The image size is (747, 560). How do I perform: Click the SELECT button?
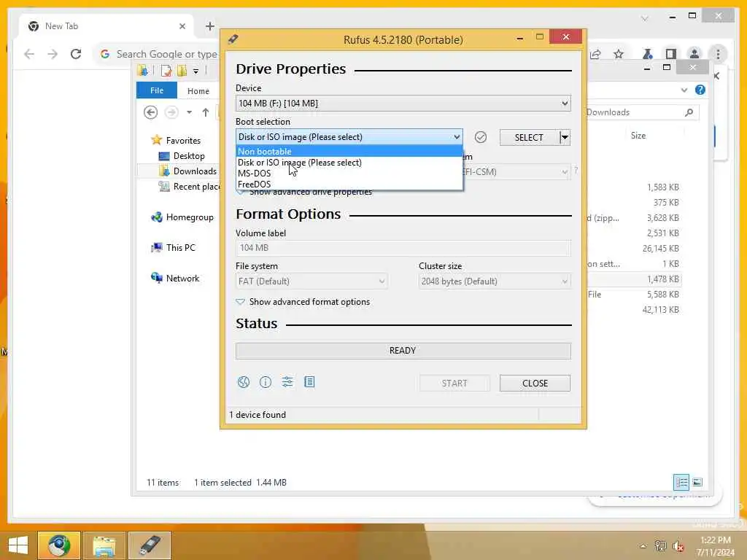tap(530, 138)
